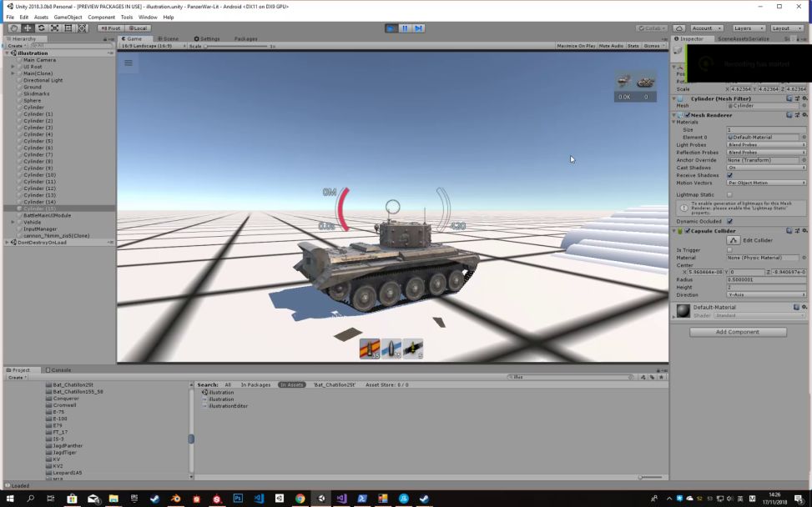This screenshot has height=507, width=812.
Task: Select the Hand tool in toolbar
Action: click(x=14, y=28)
